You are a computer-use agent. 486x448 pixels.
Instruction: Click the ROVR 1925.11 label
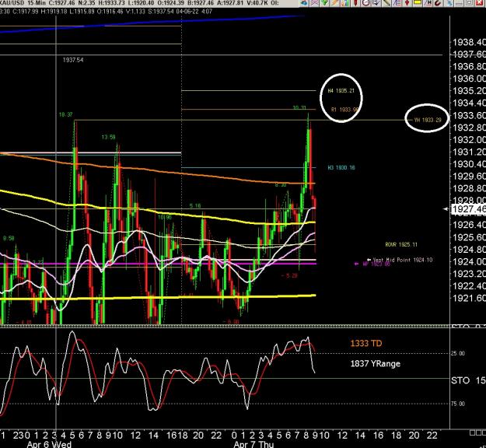[401, 245]
